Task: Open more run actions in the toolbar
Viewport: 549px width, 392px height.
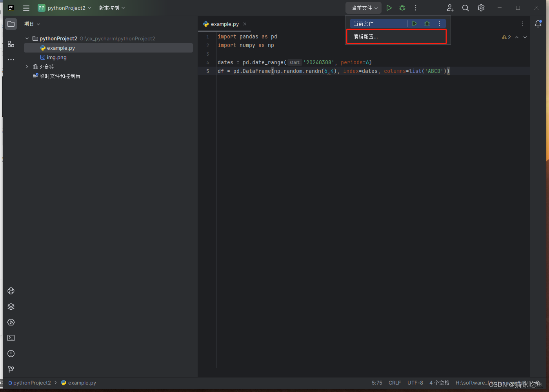Action: tap(416, 8)
